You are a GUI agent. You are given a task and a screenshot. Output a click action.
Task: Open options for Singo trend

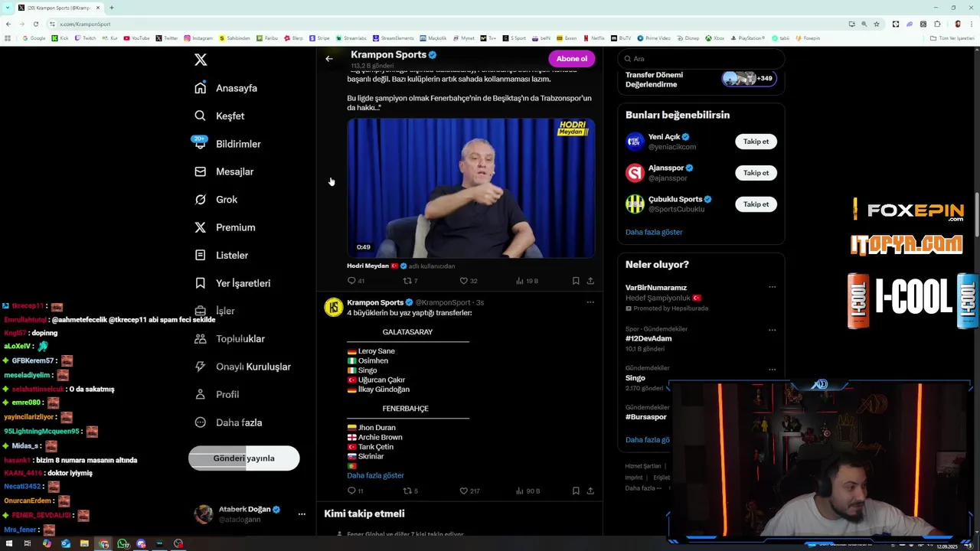(x=772, y=370)
